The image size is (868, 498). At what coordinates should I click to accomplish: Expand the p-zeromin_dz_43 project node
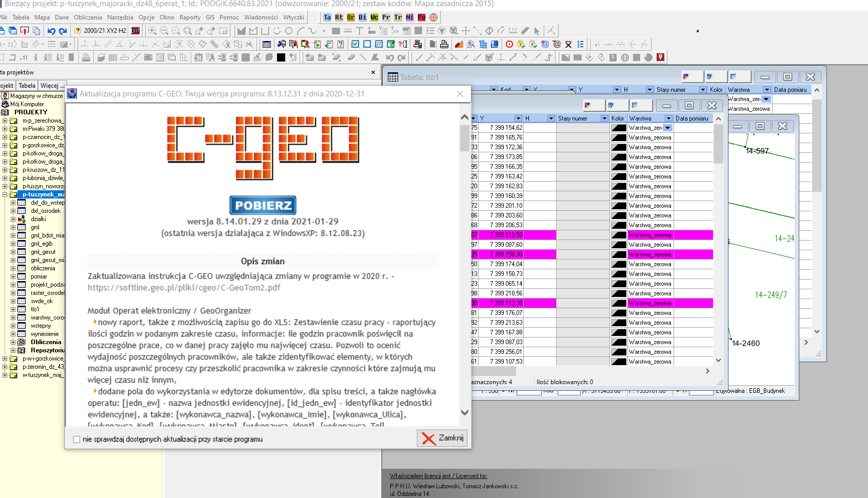pyautogui.click(x=5, y=367)
